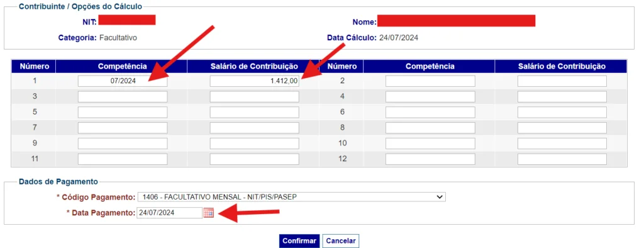This screenshot has width=644, height=248.
Task: Click the 'Dados de Pagamento' section title
Action: [x=58, y=181]
